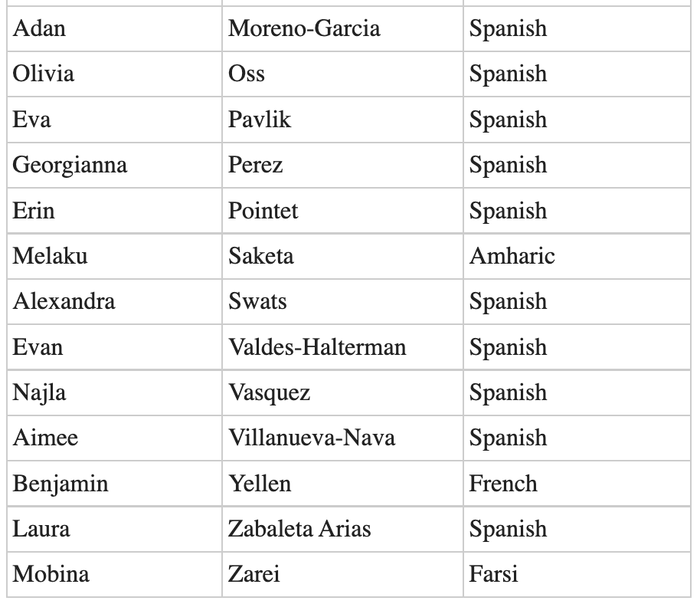Select the 'Georgianna' first name cell
This screenshot has width=700, height=604.
point(70,166)
